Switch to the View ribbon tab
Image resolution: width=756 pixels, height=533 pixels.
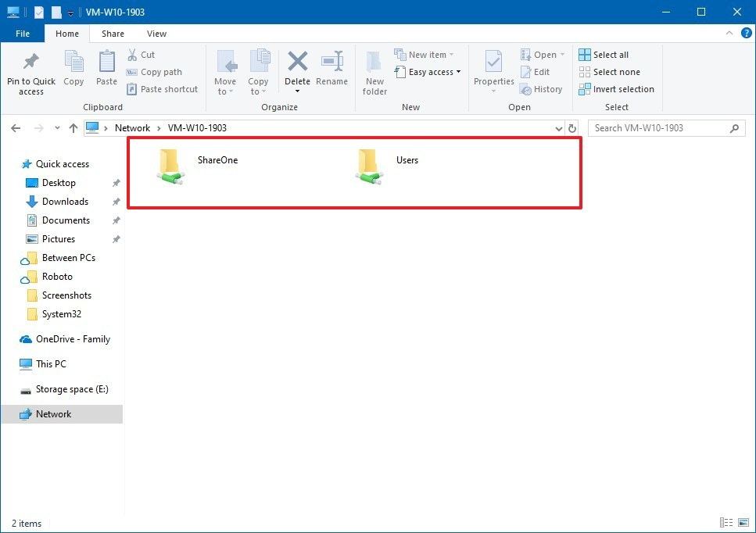(156, 34)
